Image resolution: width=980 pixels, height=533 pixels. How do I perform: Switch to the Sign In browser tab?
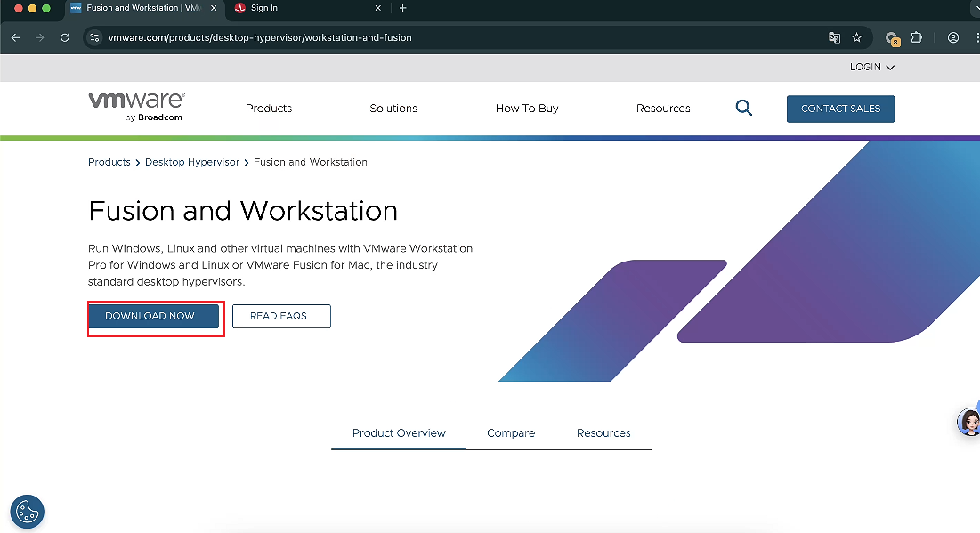click(x=307, y=8)
